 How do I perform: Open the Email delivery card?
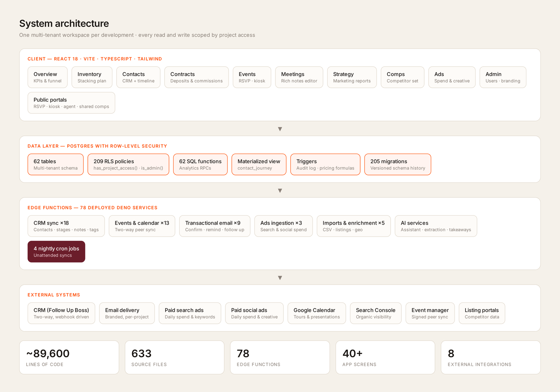point(127,313)
